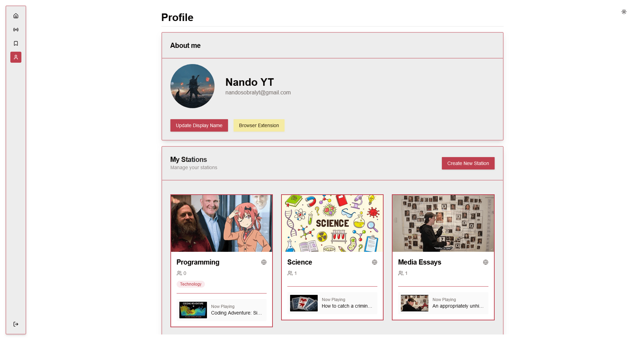Click Create New Station button
Viewport: 644px width, 340px height.
pyautogui.click(x=468, y=163)
